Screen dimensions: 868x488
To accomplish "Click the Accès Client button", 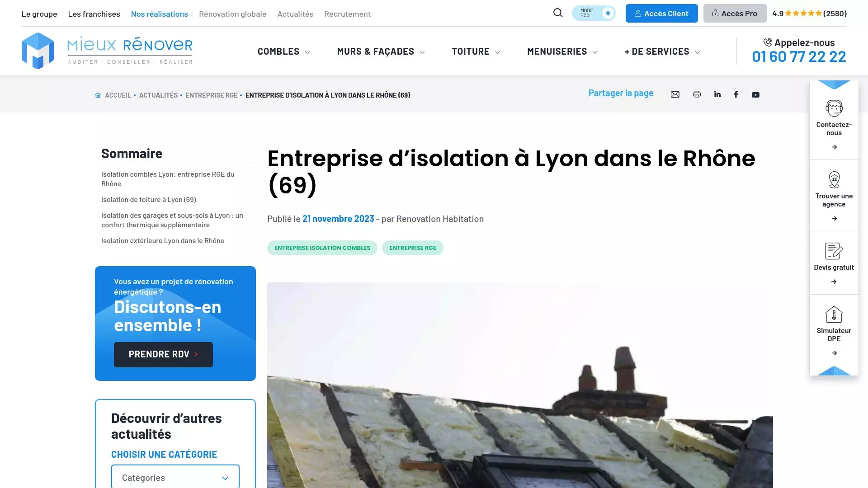I will pos(661,14).
